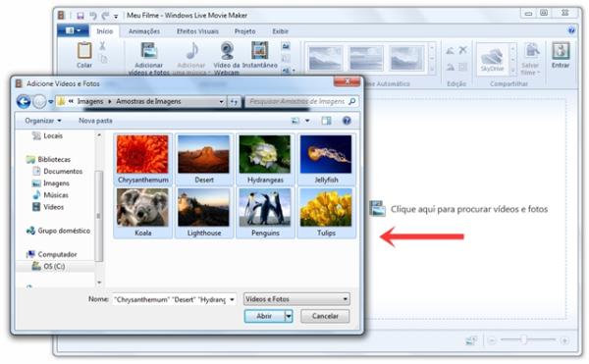
Task: Select the Desert thumbnail
Action: click(x=204, y=159)
